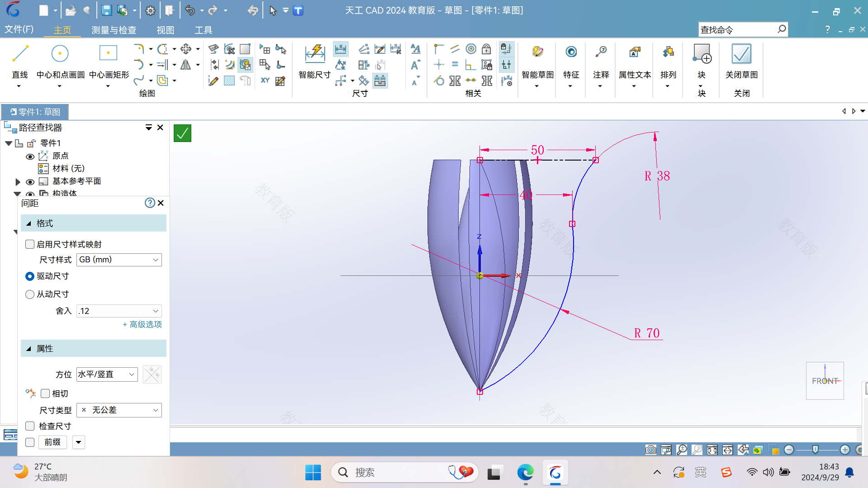Open the 属性文本 tool
The image size is (868, 488).
click(x=635, y=61)
